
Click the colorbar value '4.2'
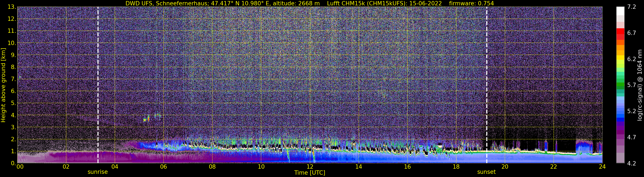[x=632, y=163]
